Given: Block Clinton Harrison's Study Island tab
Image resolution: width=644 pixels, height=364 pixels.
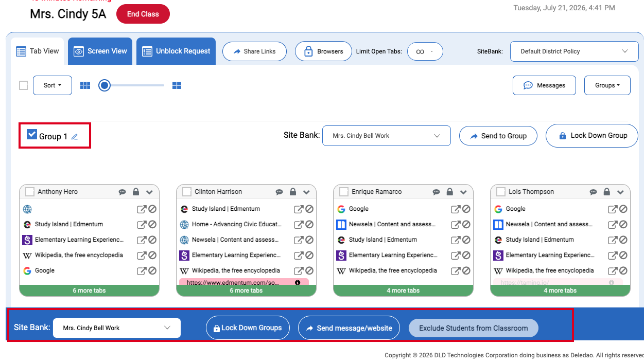Looking at the screenshot, I should 309,209.
